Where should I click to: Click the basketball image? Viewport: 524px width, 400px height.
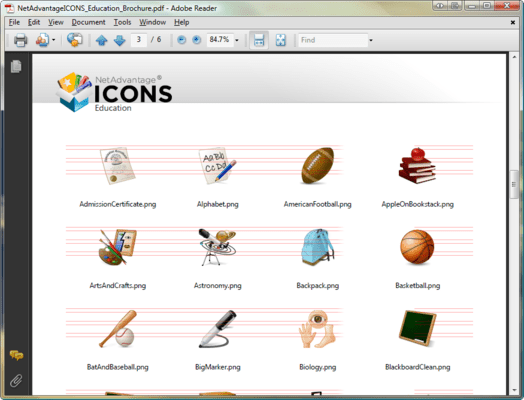417,247
